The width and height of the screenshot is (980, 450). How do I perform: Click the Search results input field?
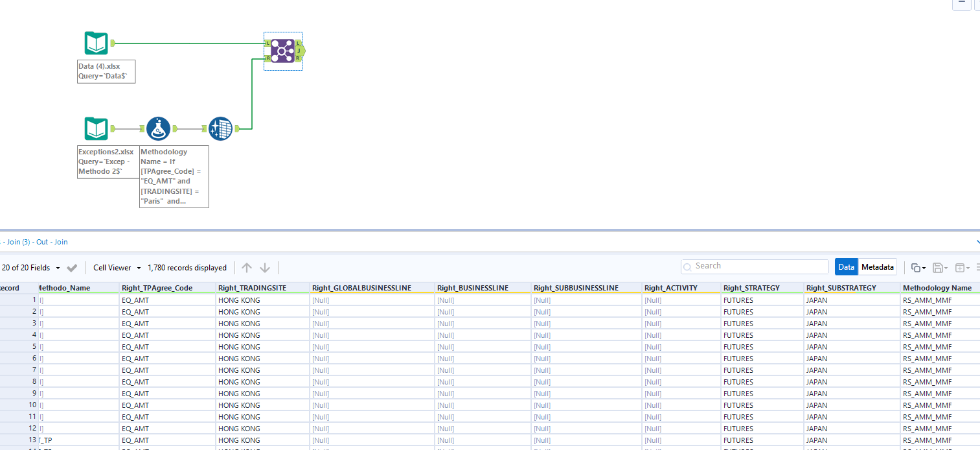click(754, 266)
